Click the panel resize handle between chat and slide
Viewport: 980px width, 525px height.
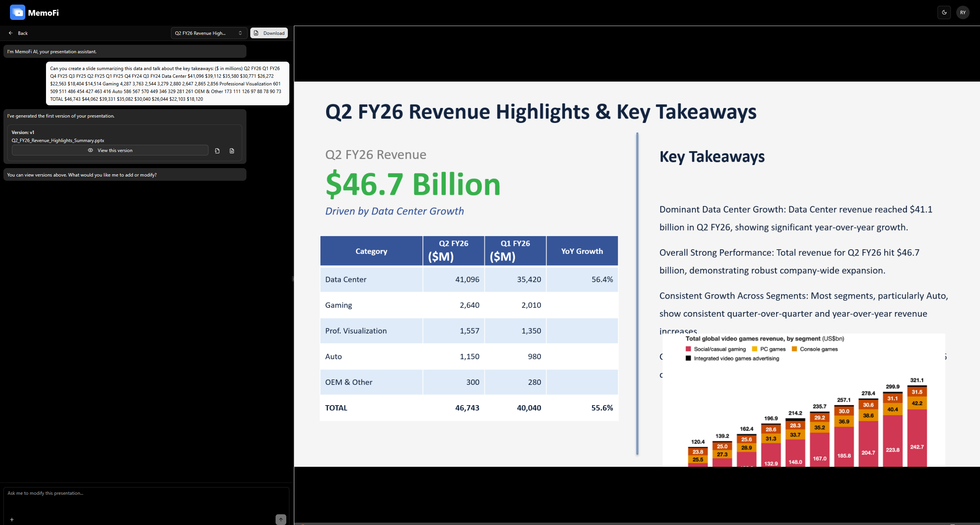[293, 279]
